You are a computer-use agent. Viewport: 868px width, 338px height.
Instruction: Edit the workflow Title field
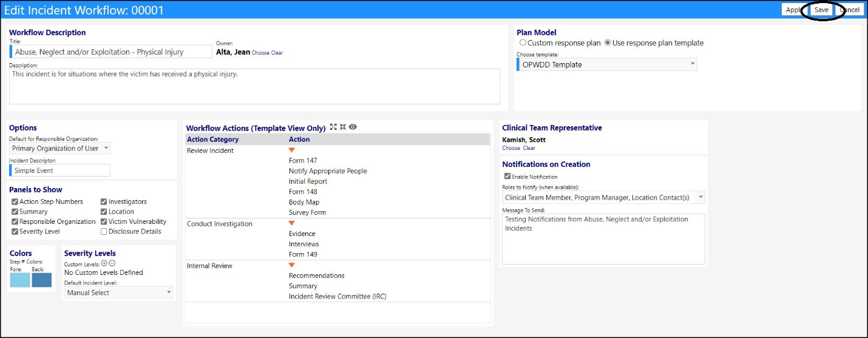(x=111, y=52)
